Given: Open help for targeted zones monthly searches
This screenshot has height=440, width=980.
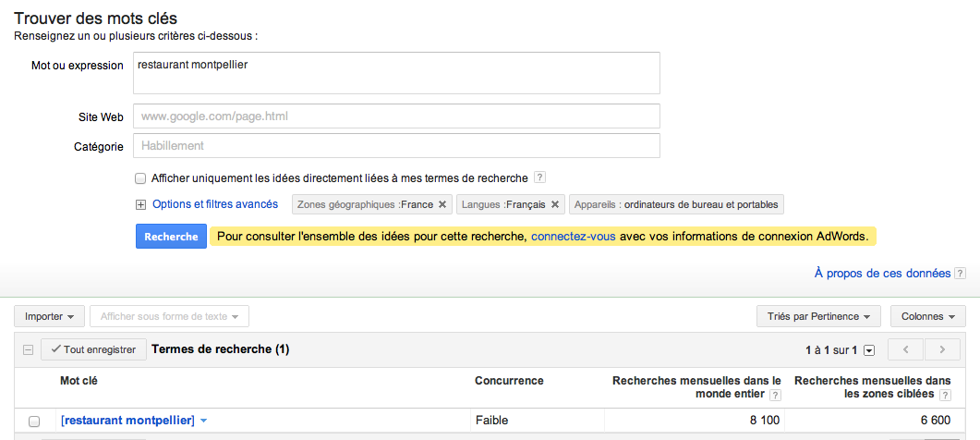Looking at the screenshot, I should tap(944, 395).
